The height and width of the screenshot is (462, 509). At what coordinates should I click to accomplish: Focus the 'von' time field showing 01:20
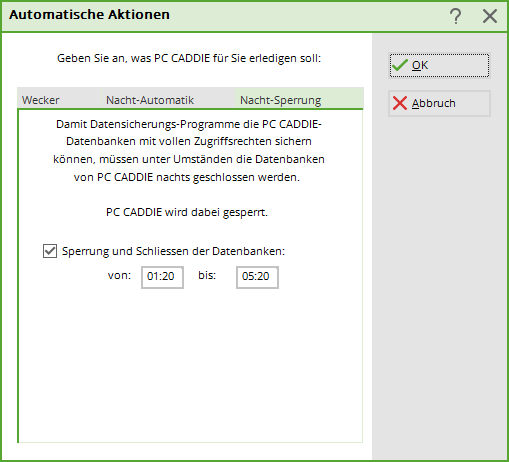point(162,277)
